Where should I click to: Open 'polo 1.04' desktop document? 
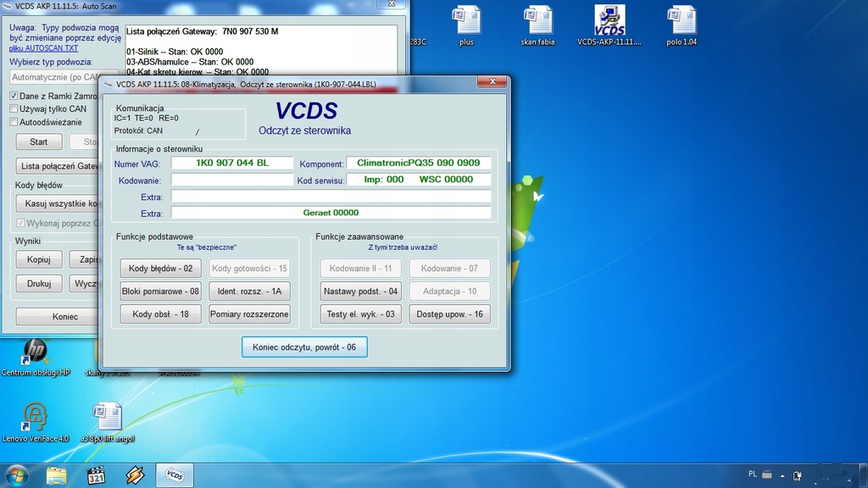point(682,25)
